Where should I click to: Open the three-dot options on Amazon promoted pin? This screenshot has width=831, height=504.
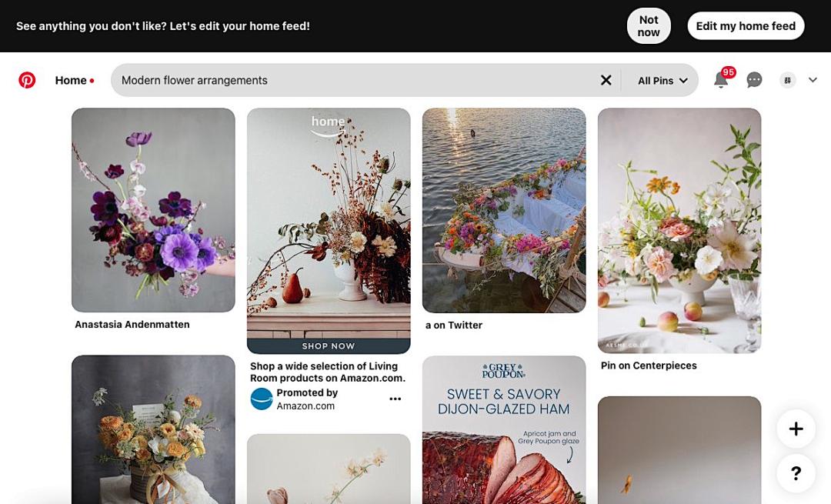(x=395, y=399)
